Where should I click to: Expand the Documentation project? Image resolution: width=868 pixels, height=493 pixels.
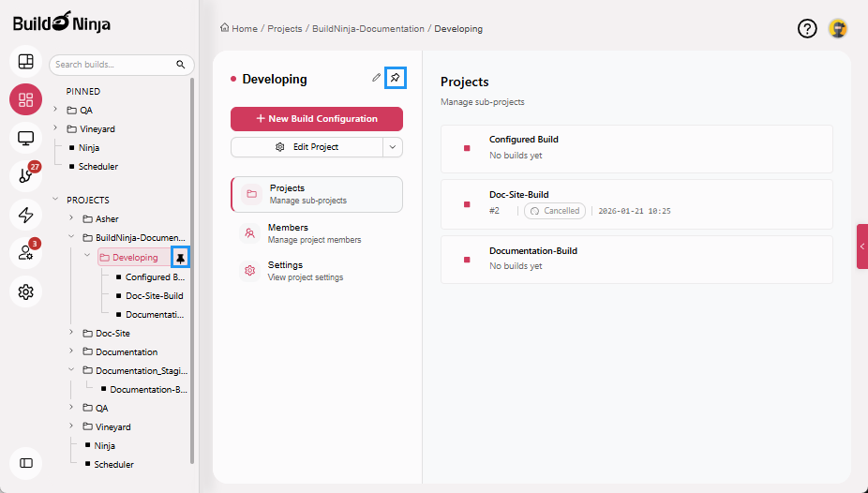click(x=71, y=351)
